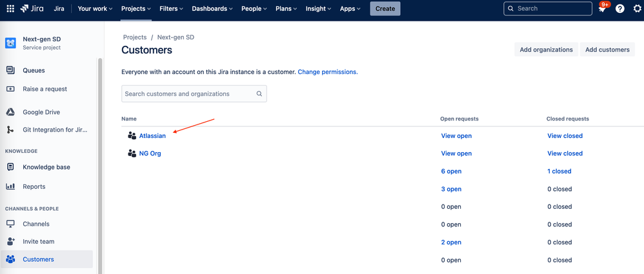This screenshot has width=644, height=274.
Task: Click the Name column header
Action: click(x=129, y=119)
